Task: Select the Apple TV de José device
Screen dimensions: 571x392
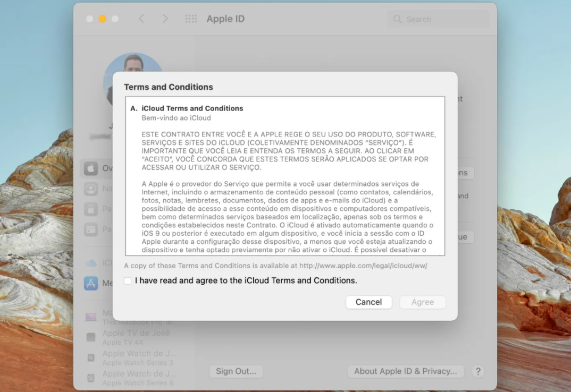Action: (x=136, y=337)
